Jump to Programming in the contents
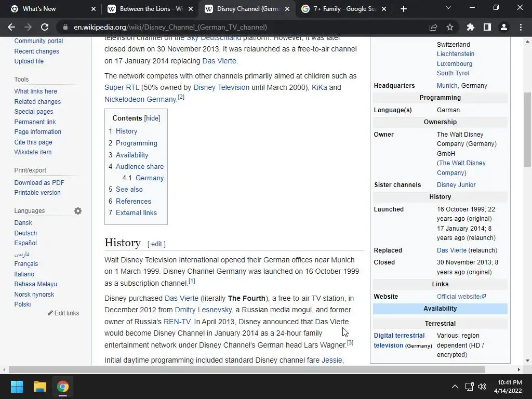Screen dimensions: 532x399 point(137,143)
